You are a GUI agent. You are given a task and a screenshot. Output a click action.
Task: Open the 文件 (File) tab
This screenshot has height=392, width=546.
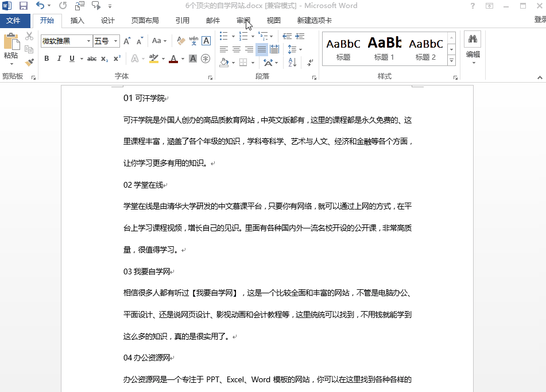coord(14,21)
